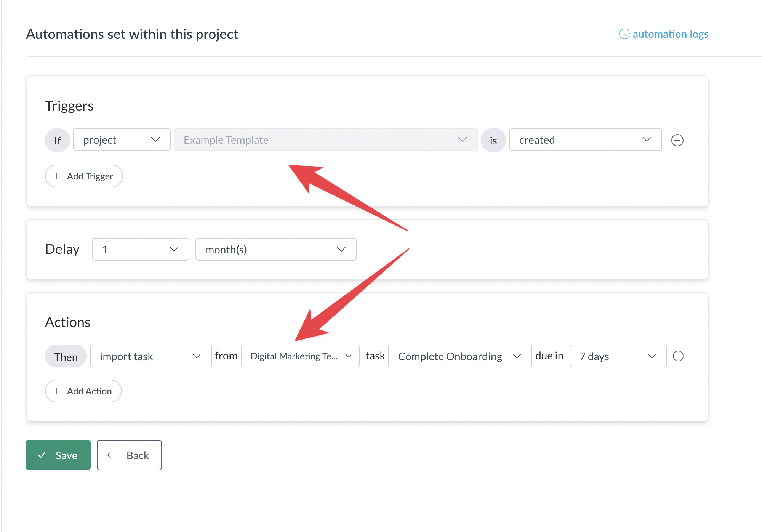
Task: Open the trigger type 'project' dropdown
Action: [x=122, y=140]
